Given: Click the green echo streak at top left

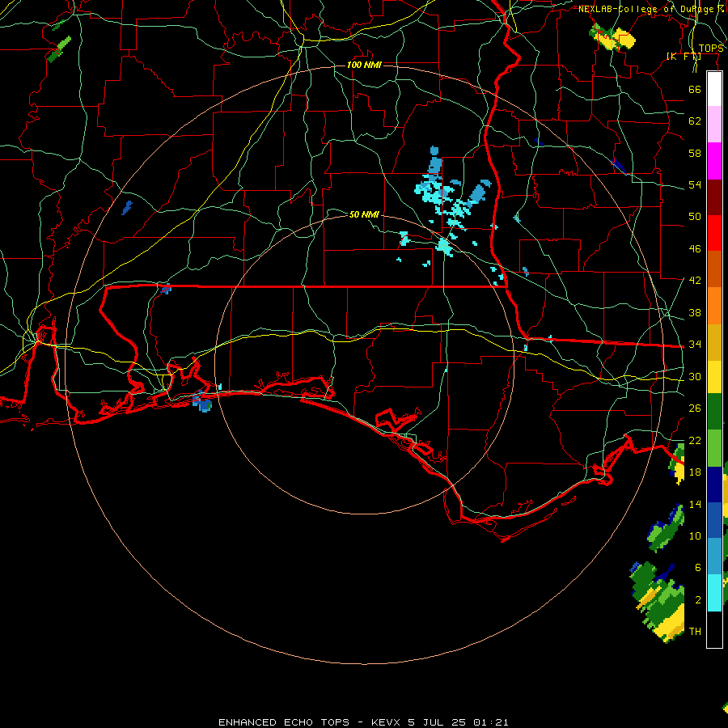Looking at the screenshot, I should 60,49.
